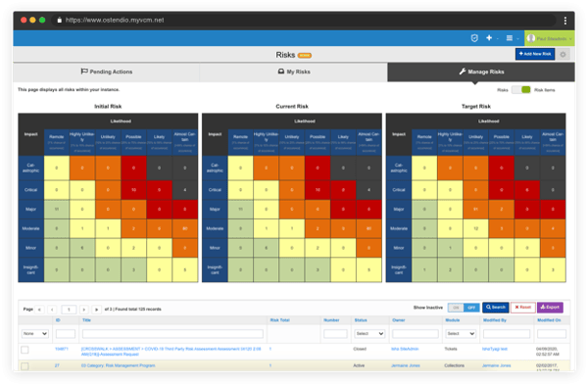Click the Reset button

pyautogui.click(x=522, y=308)
